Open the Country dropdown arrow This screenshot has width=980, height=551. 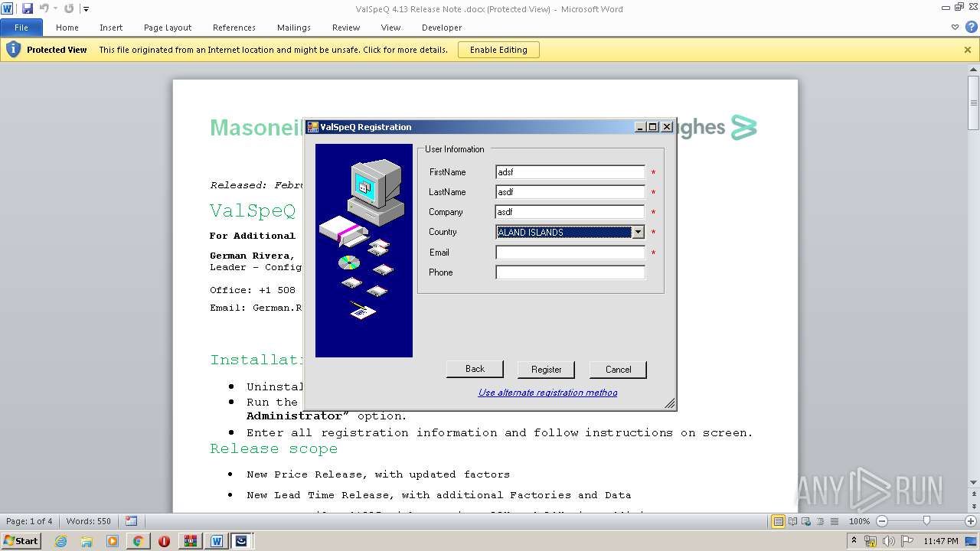[x=638, y=232]
